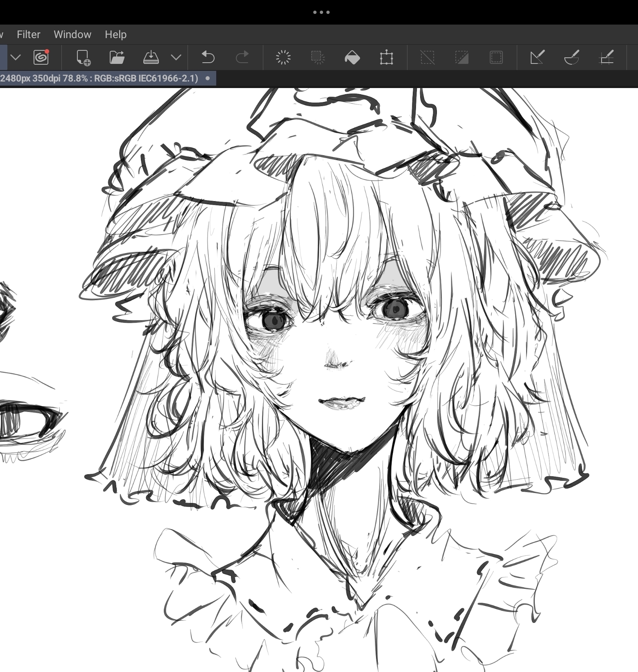This screenshot has width=638, height=672.
Task: Click the Deselect icon in the command bar
Action: 427,57
